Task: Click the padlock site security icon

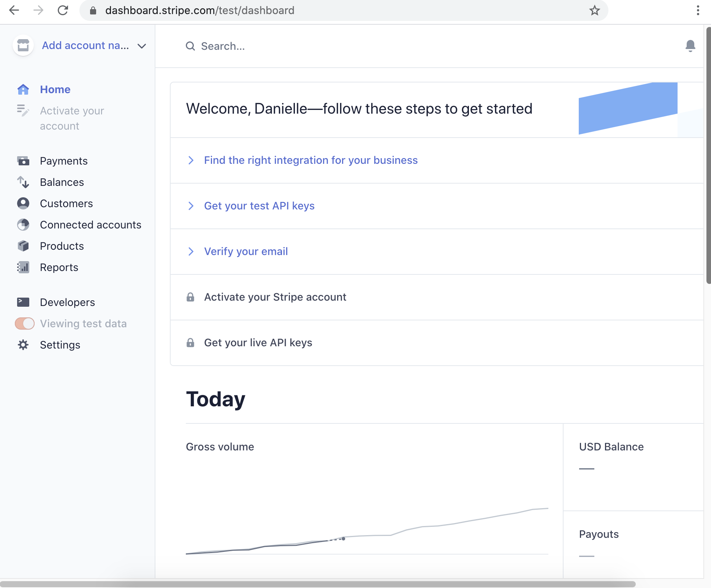Action: coord(93,11)
